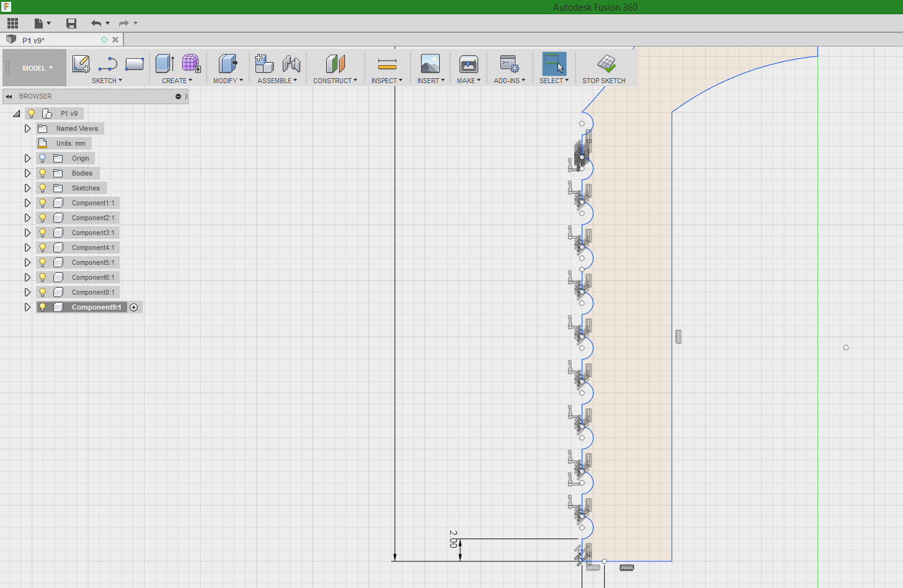Select the Create Form purple icon
The width and height of the screenshot is (903, 588).
click(191, 64)
